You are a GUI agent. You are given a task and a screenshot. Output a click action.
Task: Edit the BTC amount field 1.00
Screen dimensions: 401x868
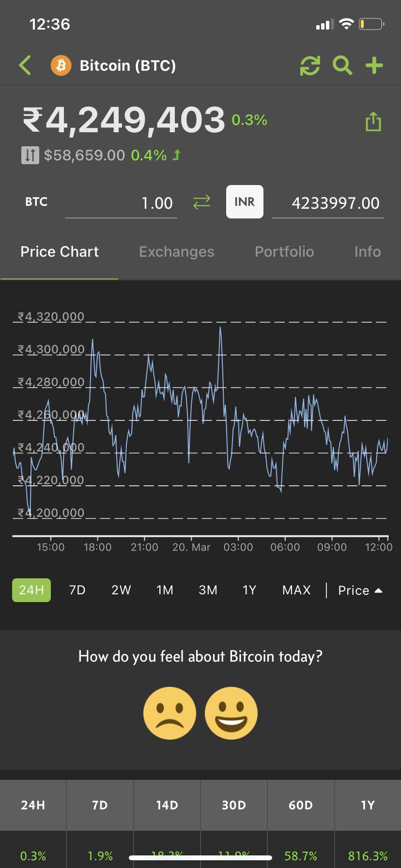pyautogui.click(x=121, y=203)
